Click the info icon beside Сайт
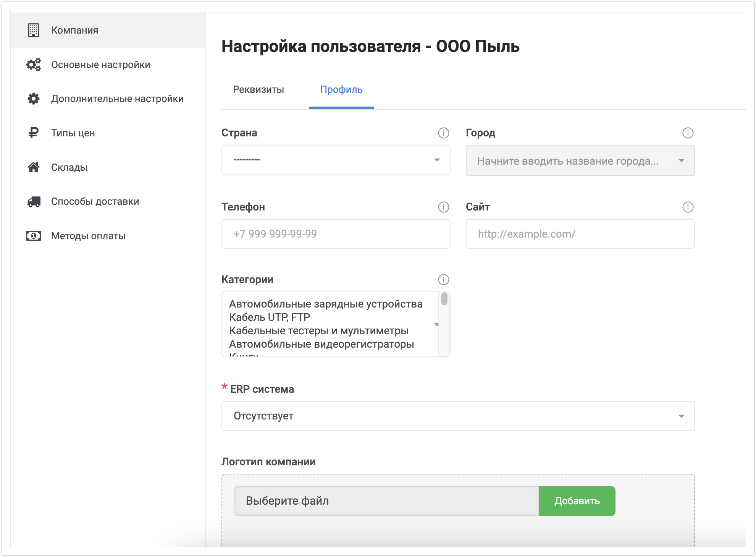The width and height of the screenshot is (756, 557). click(688, 207)
